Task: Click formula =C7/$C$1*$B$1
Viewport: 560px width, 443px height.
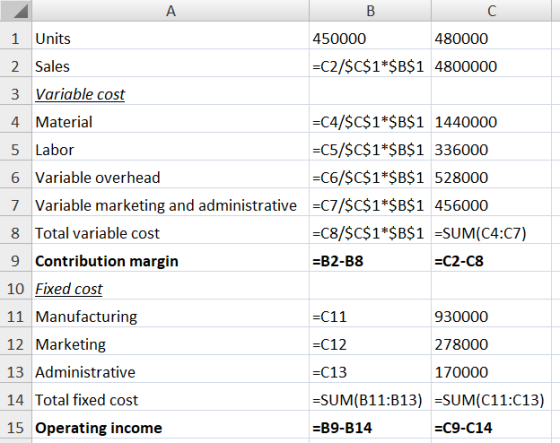Action: 368,205
